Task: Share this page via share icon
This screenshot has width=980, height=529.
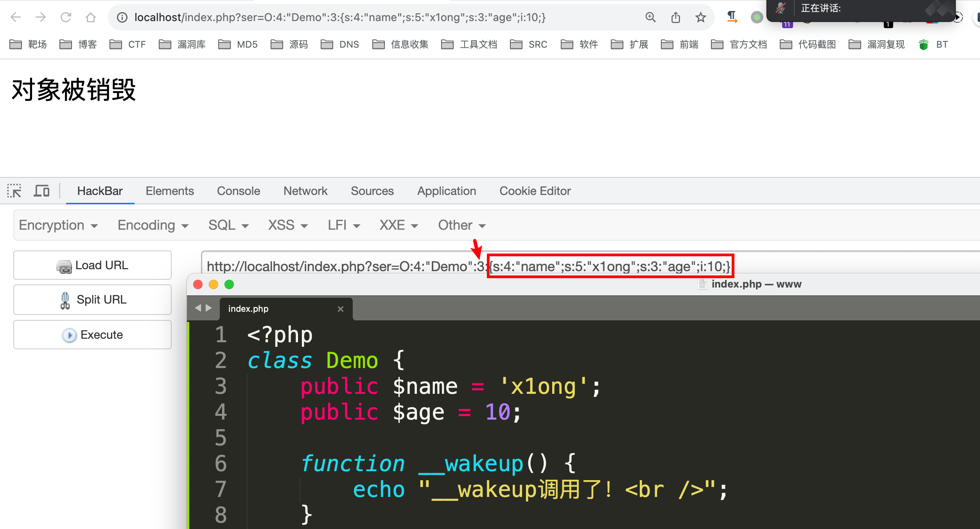Action: (675, 17)
